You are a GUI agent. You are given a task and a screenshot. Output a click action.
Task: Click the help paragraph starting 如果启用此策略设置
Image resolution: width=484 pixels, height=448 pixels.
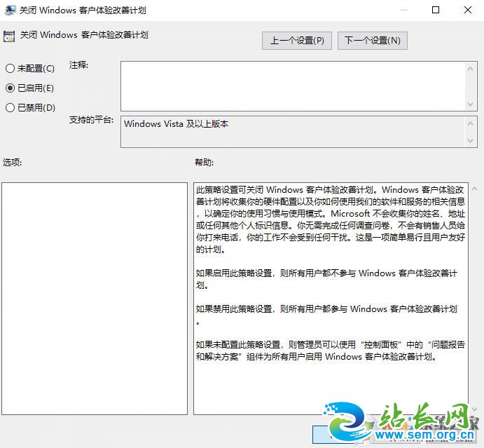point(326,279)
